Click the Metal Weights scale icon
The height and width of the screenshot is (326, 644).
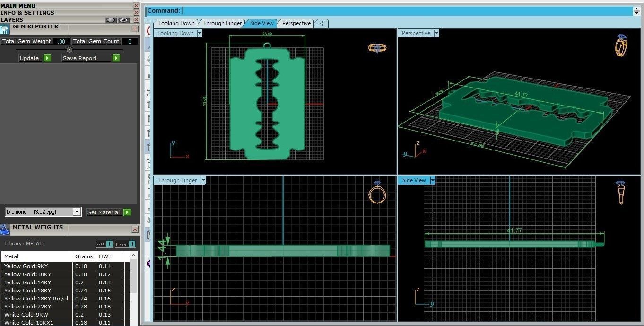click(4, 229)
